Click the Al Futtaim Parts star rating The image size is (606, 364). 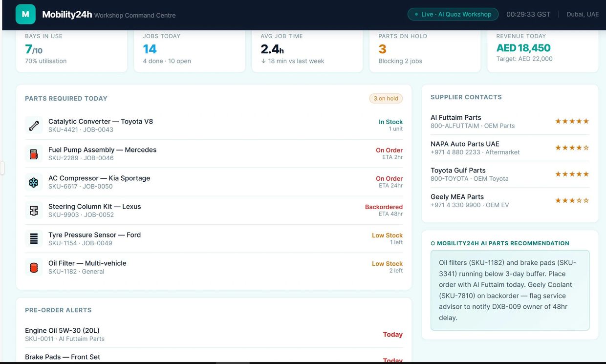pos(572,121)
